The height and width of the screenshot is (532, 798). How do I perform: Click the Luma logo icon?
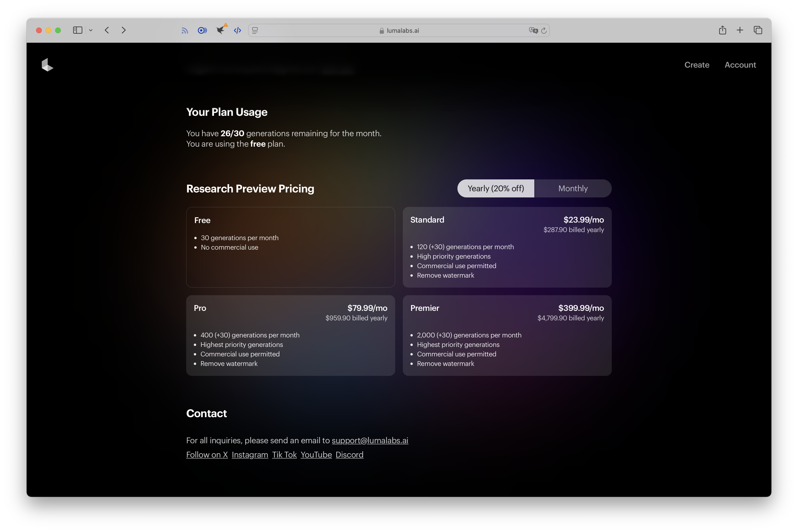(47, 65)
